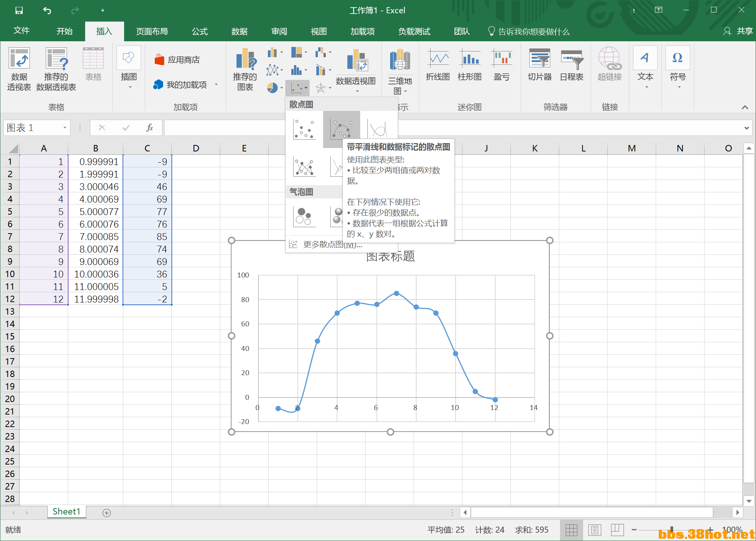This screenshot has width=756, height=541.
Task: Open the Illustrations (插图) group
Action: coord(129,68)
